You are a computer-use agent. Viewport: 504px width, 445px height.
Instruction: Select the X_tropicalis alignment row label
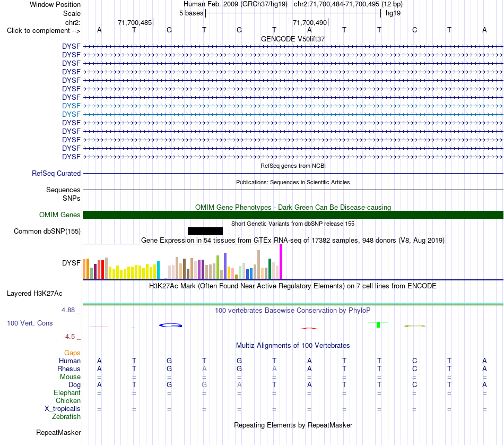pyautogui.click(x=63, y=409)
